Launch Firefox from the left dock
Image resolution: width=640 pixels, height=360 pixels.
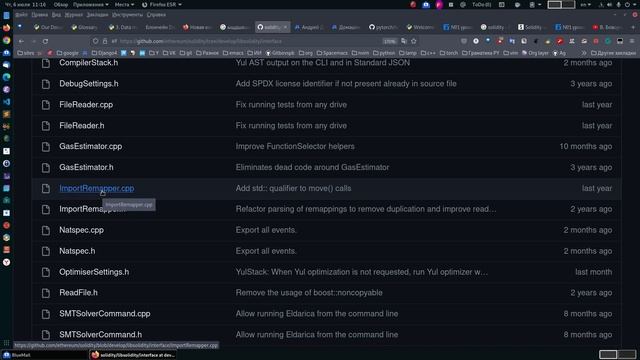point(7,28)
